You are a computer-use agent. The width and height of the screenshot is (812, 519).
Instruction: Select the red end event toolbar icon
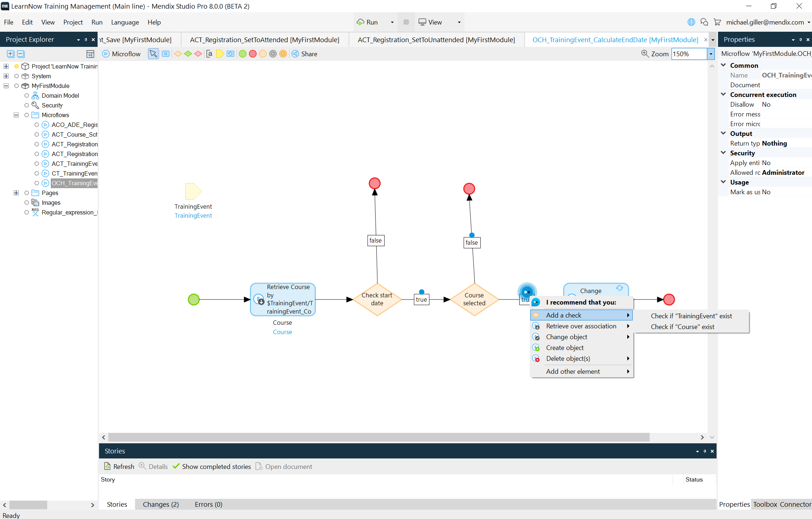(x=253, y=54)
